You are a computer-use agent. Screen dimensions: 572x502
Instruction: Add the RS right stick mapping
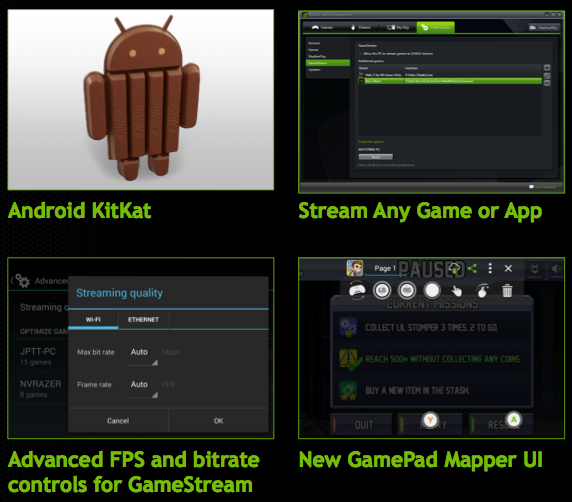[407, 290]
